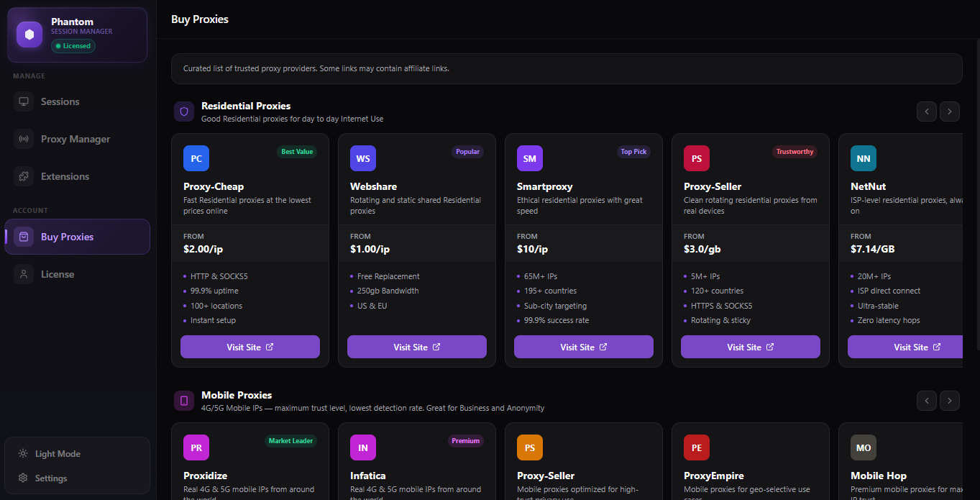Click the Smartproxy card title
Image resolution: width=980 pixels, height=500 pixels.
click(545, 186)
